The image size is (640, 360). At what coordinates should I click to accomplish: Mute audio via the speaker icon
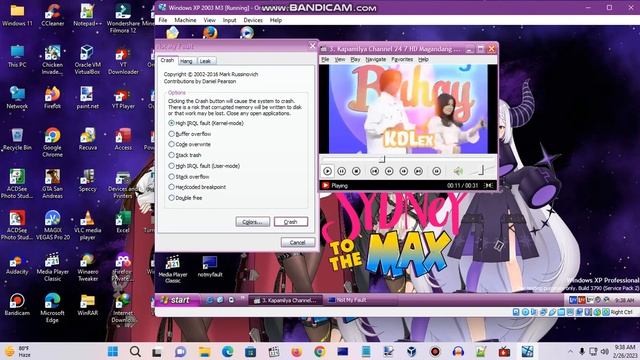(x=458, y=171)
